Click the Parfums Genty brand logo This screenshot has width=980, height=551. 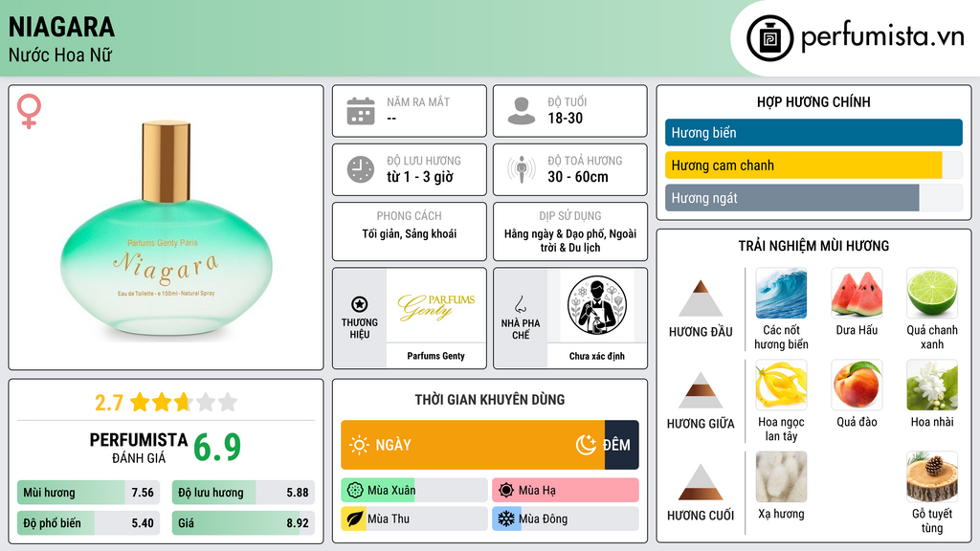[436, 306]
